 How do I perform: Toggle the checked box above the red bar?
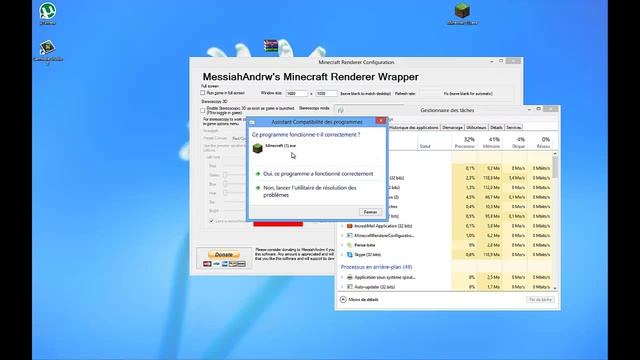[211, 221]
